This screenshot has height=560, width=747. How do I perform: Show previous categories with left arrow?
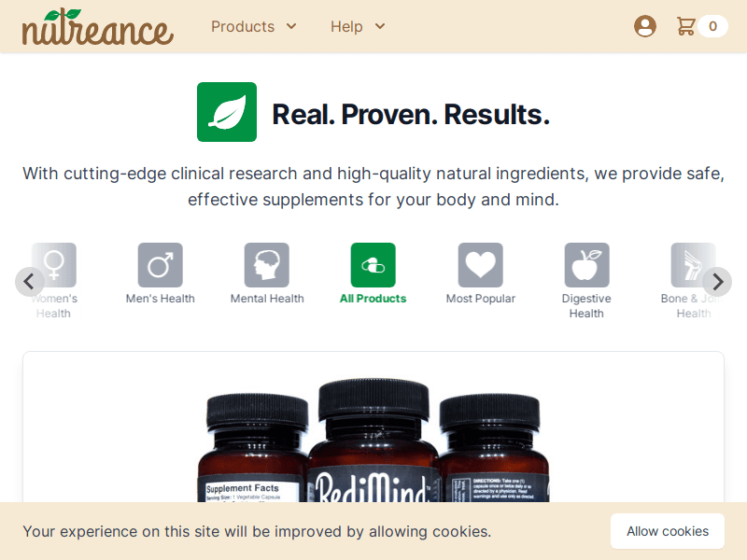[x=30, y=282]
